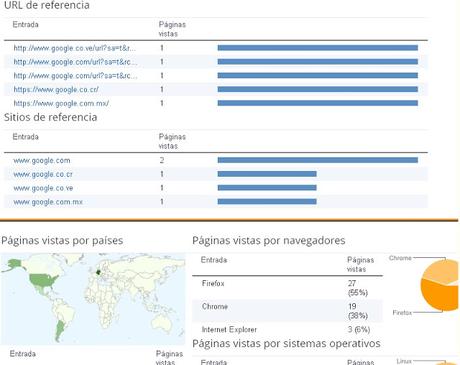Click the Linux label by the OS chart
Image resolution: width=460 pixels, height=365 pixels.
[x=404, y=361]
